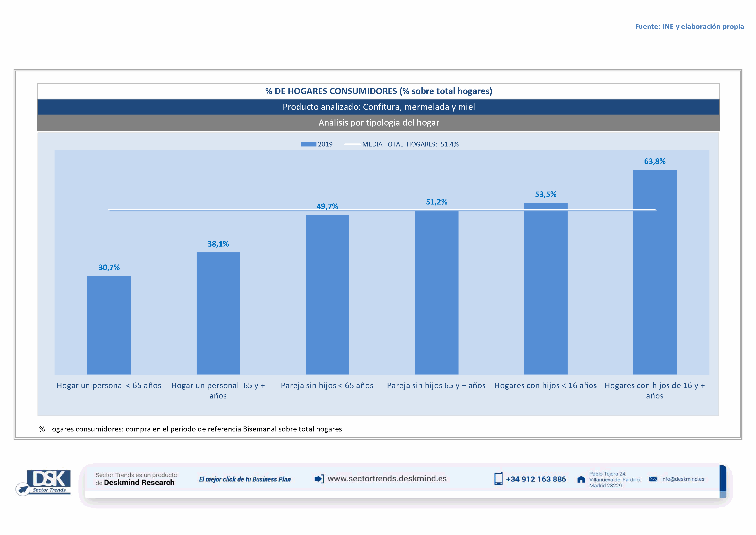Click the blue 2019 legend swatch
The image size is (756, 535).
tap(308, 144)
